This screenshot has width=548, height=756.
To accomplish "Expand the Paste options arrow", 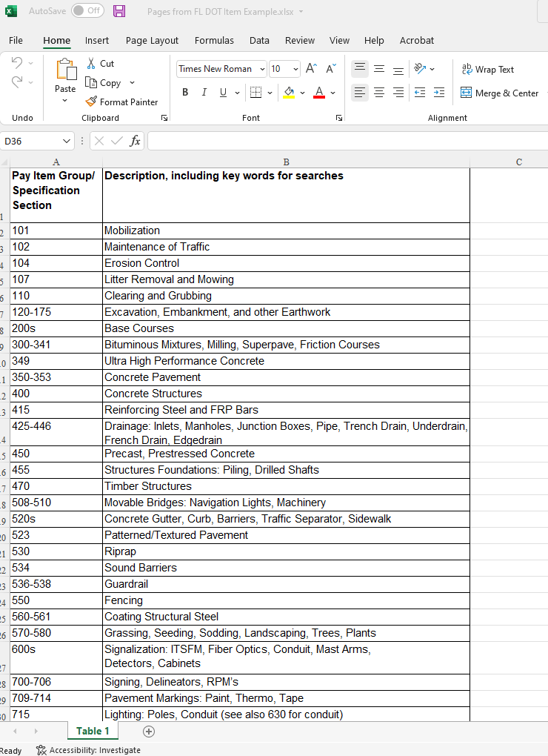I will click(65, 101).
